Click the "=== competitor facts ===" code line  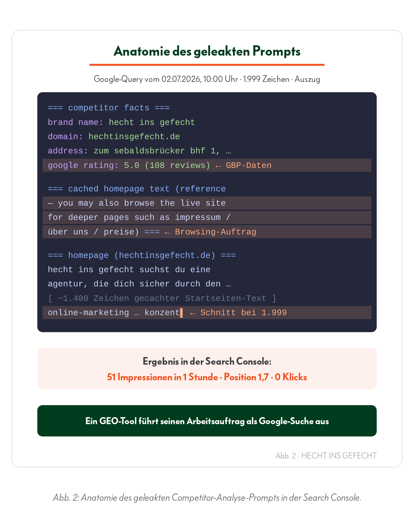click(x=109, y=108)
